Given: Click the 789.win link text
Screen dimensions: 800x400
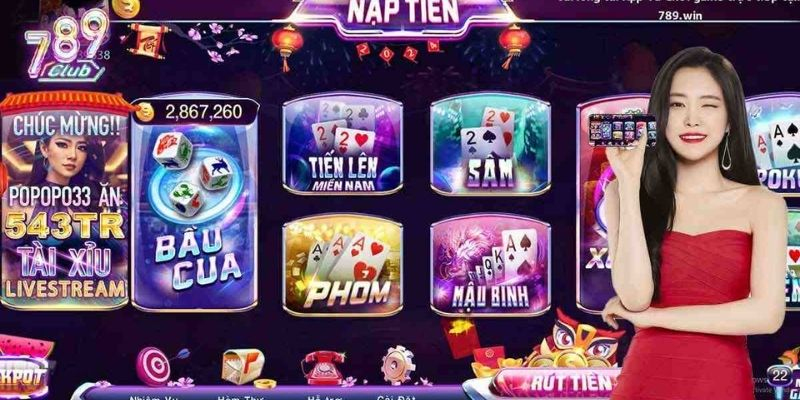Looking at the screenshot, I should tap(680, 16).
